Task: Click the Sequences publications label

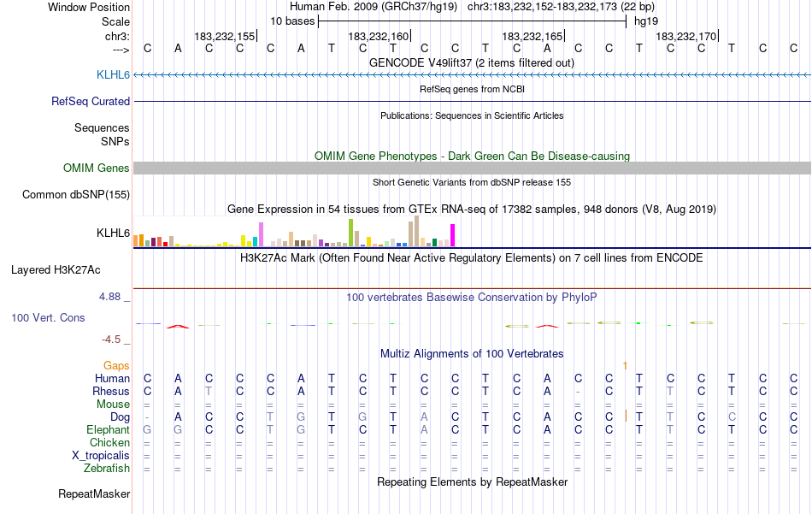Action: click(102, 128)
